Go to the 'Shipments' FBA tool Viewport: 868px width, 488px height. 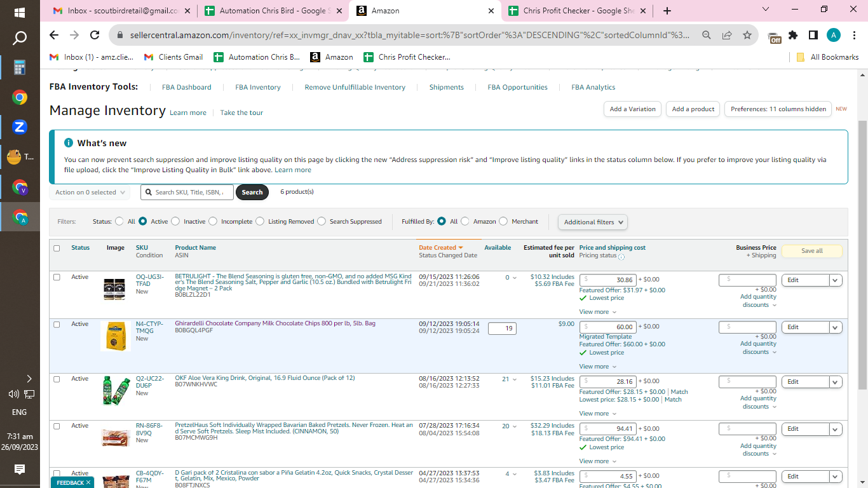[447, 88]
